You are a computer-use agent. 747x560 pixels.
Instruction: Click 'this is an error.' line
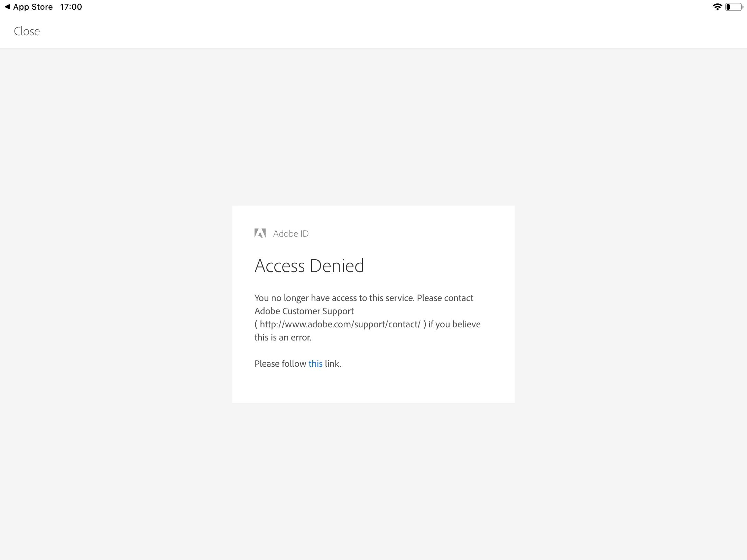pyautogui.click(x=283, y=337)
